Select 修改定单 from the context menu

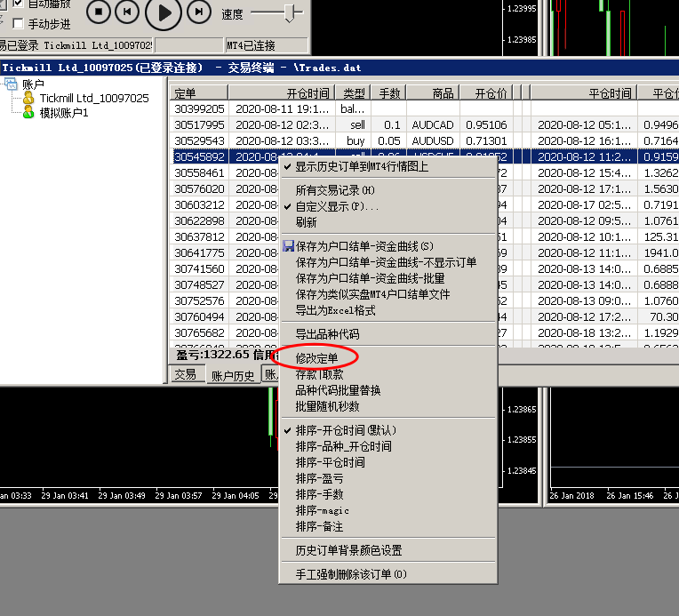click(x=316, y=358)
